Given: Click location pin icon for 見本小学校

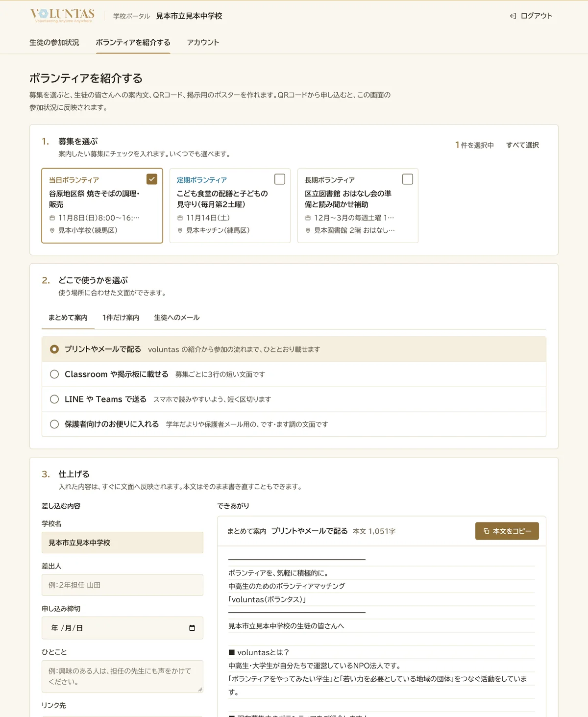Looking at the screenshot, I should coord(52,230).
